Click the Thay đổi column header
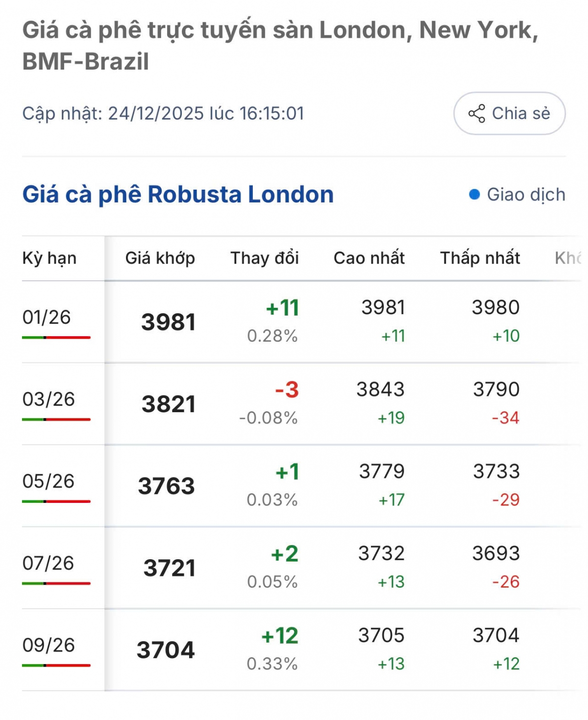The image size is (588, 720). [x=265, y=258]
